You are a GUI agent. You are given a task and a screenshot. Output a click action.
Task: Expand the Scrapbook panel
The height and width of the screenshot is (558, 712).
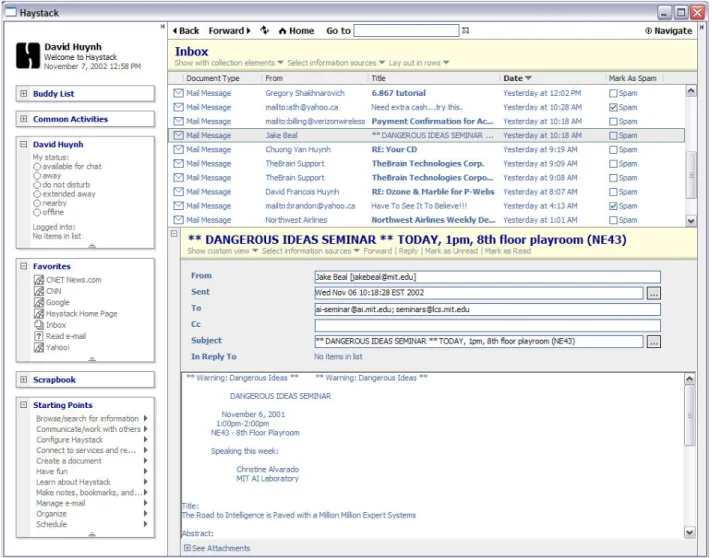(x=24, y=380)
